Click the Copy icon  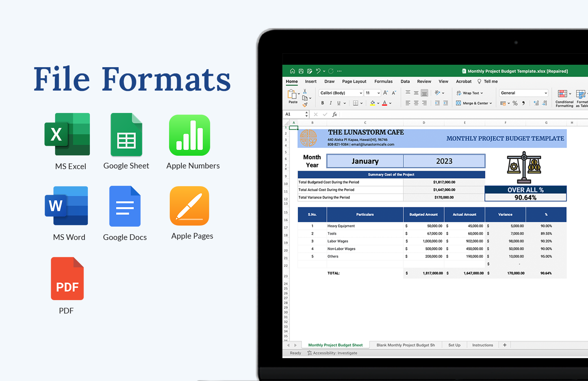pos(305,98)
